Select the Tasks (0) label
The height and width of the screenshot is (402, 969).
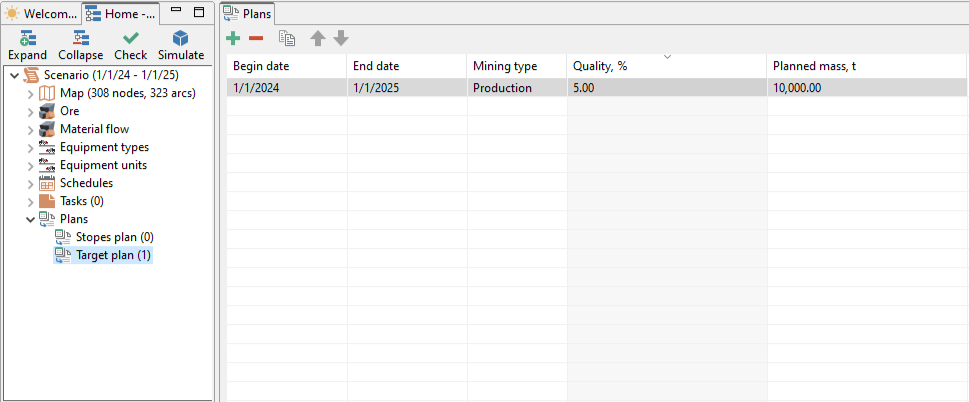(82, 201)
